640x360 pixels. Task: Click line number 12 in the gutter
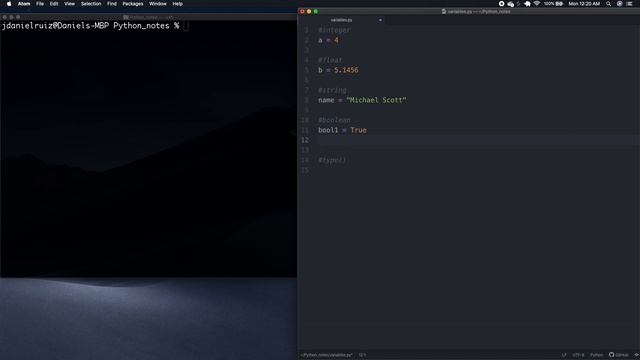[305, 140]
